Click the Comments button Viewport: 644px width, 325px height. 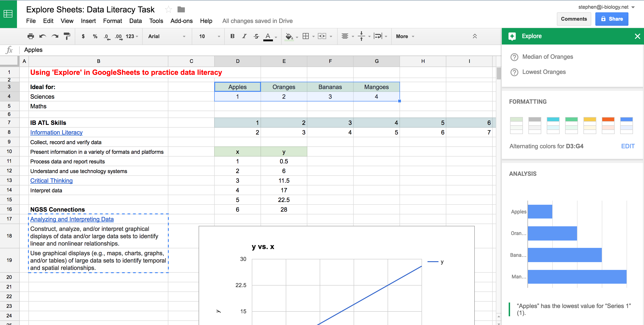tap(574, 19)
